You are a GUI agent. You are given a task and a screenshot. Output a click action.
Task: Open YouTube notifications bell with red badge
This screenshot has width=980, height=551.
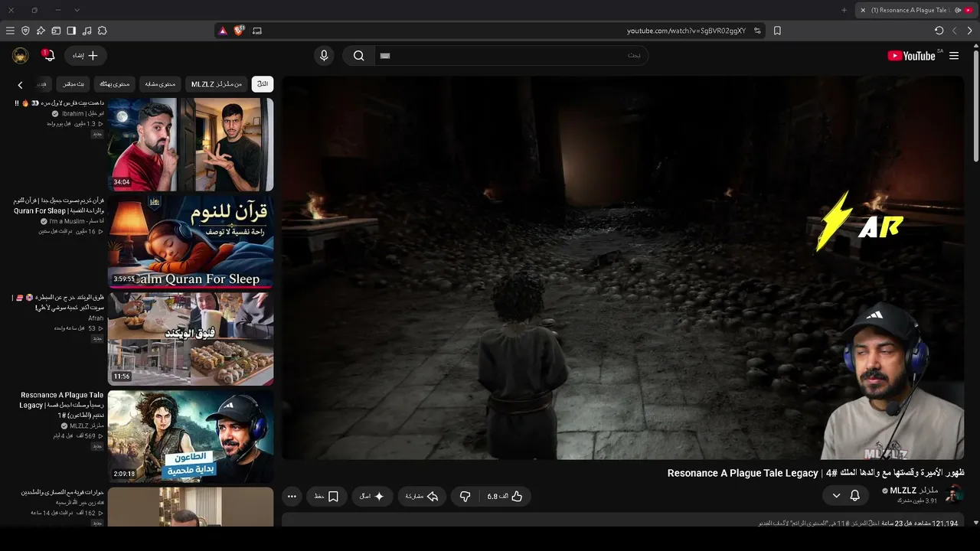click(x=48, y=55)
